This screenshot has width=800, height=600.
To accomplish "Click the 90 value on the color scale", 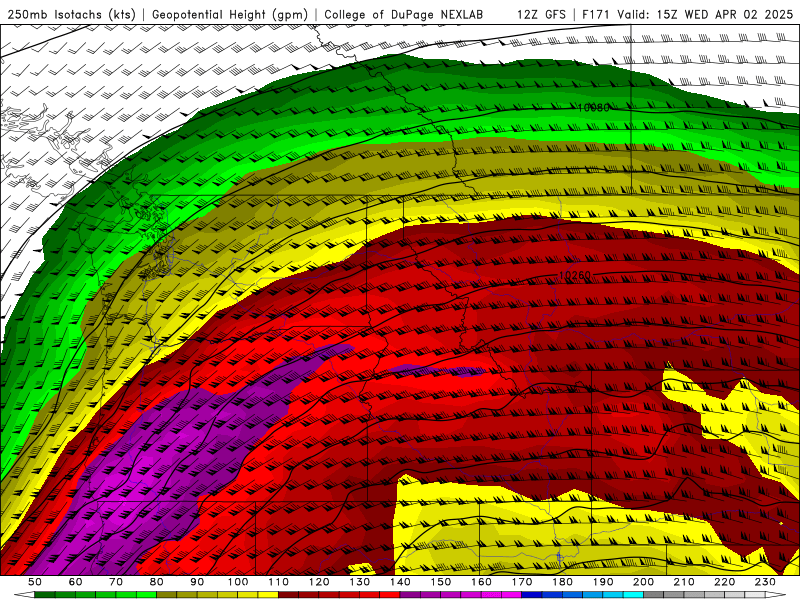I will 197,582.
